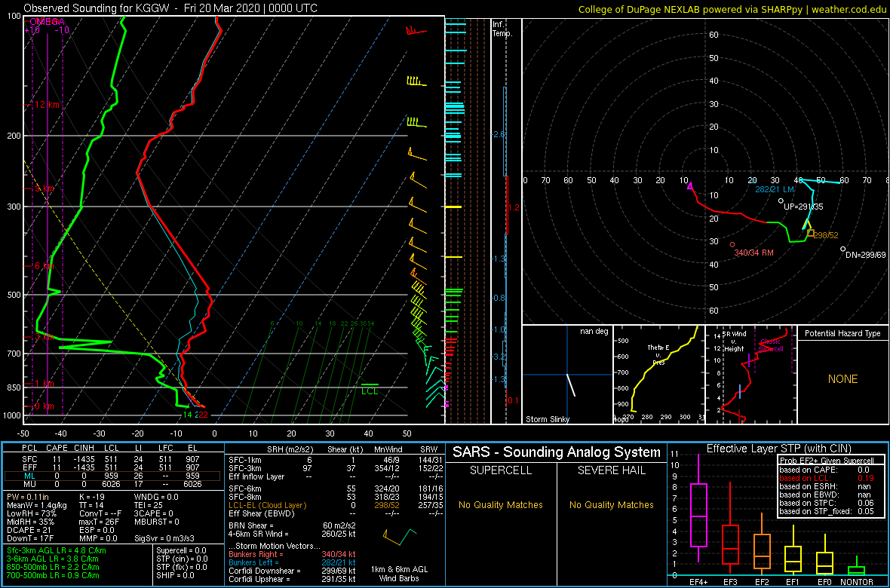Click the 'MeanW = 1.4g/kg' value
The image size is (890, 588).
pos(38,506)
